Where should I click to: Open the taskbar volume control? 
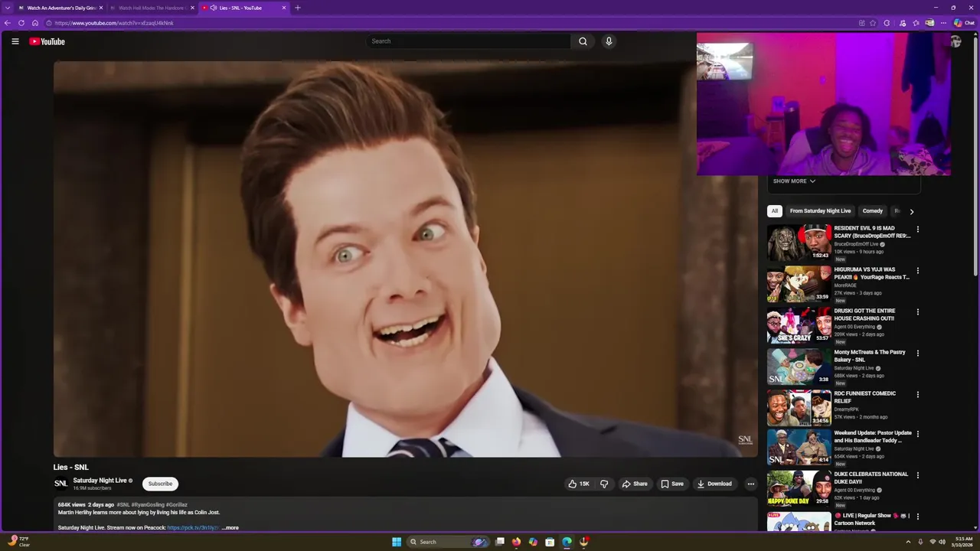pos(942,542)
